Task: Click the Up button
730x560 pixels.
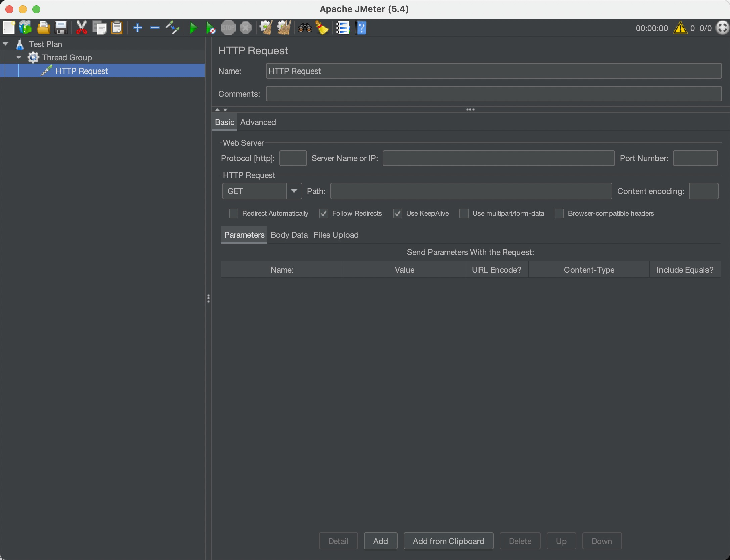Action: click(x=561, y=541)
